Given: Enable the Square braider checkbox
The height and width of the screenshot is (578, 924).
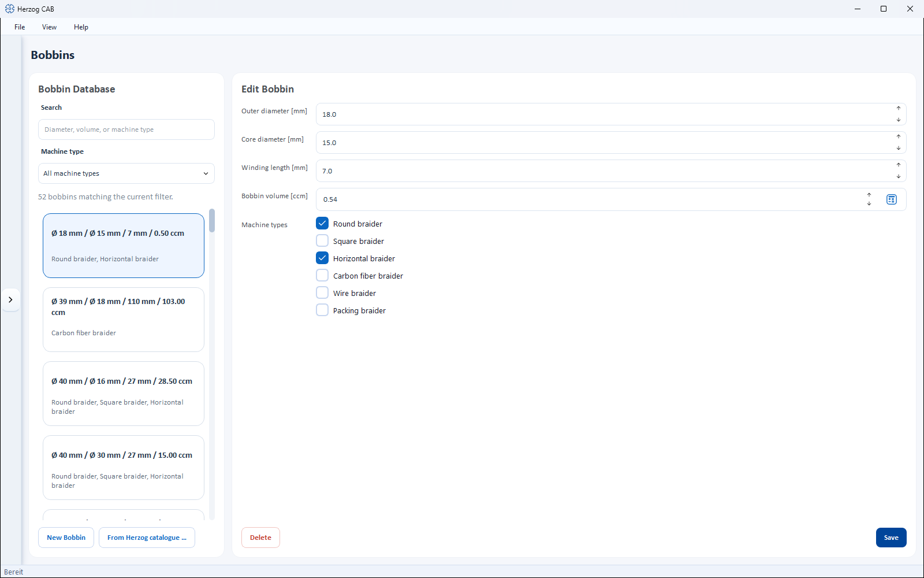Looking at the screenshot, I should (x=322, y=240).
